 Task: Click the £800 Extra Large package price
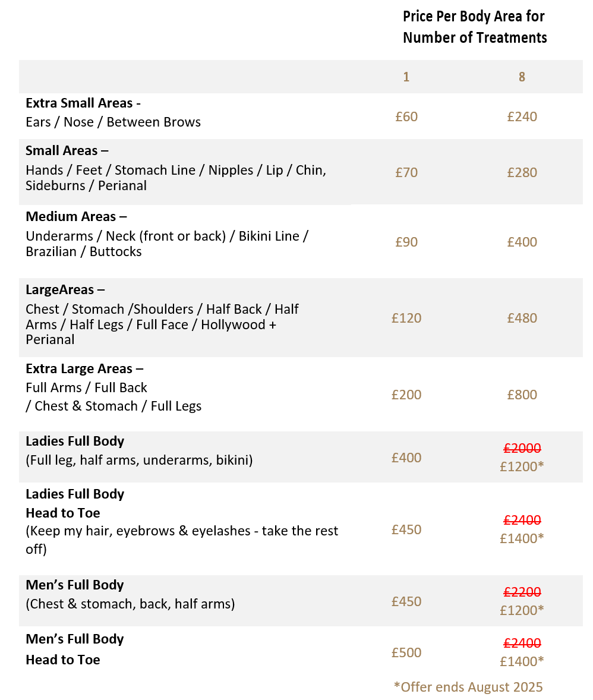point(522,395)
